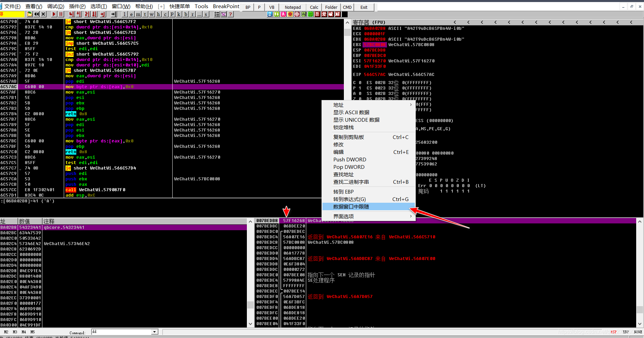Select stack entry 57F16268 at address 007BEDB8
Viewport: 644px width, 338px height.
coord(294,221)
